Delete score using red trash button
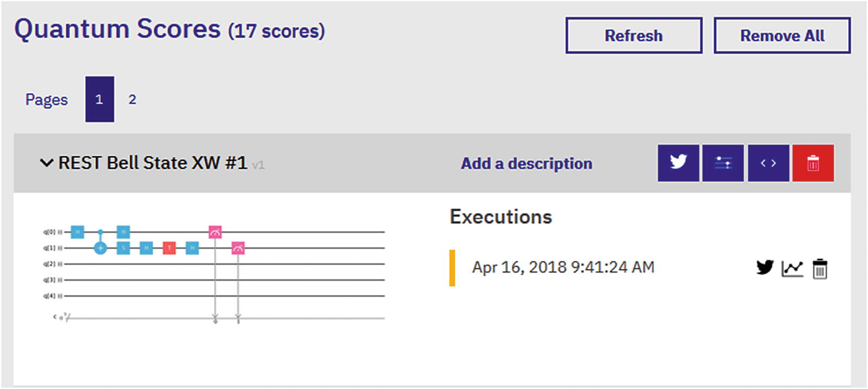The image size is (868, 389). click(813, 163)
